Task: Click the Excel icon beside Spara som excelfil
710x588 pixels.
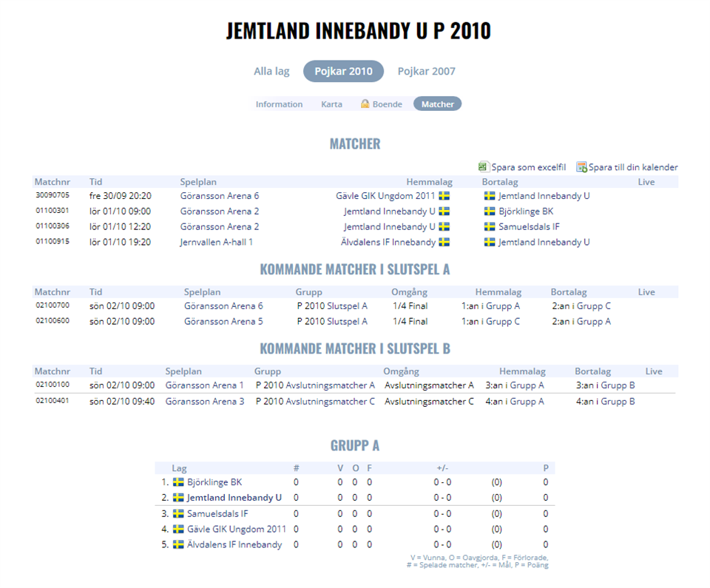Action: click(x=484, y=167)
